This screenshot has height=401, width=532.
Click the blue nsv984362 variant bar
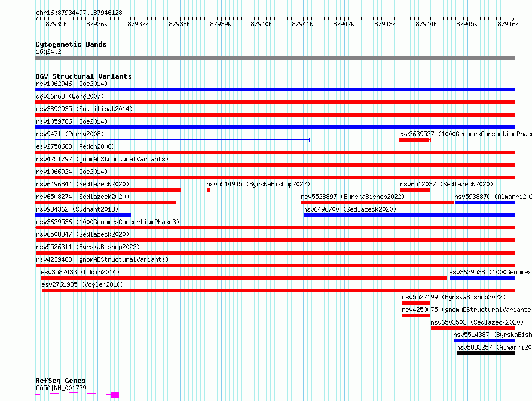pos(83,215)
